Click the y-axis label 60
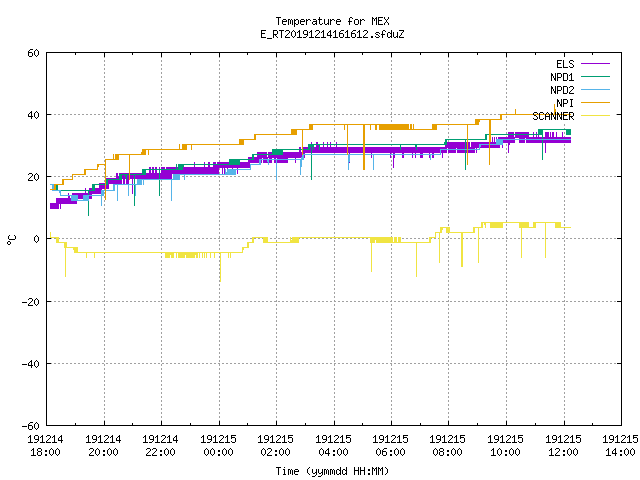640x480 pixels. click(33, 53)
